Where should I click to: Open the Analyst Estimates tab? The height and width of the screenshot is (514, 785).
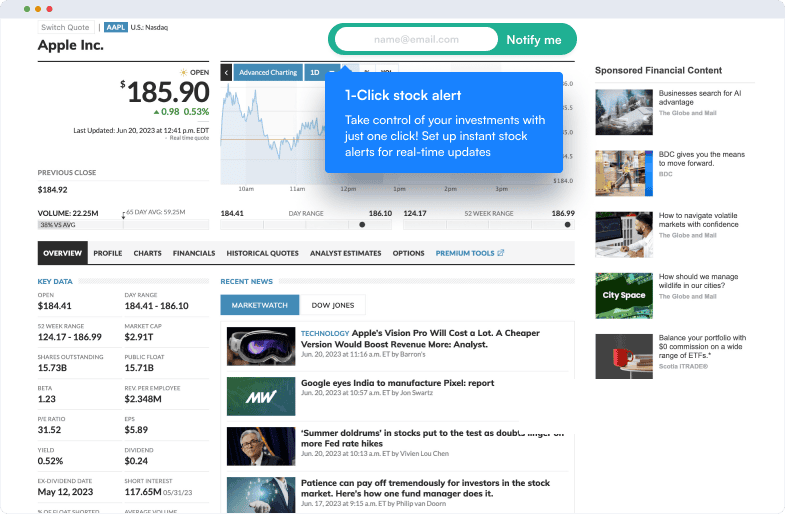point(345,253)
